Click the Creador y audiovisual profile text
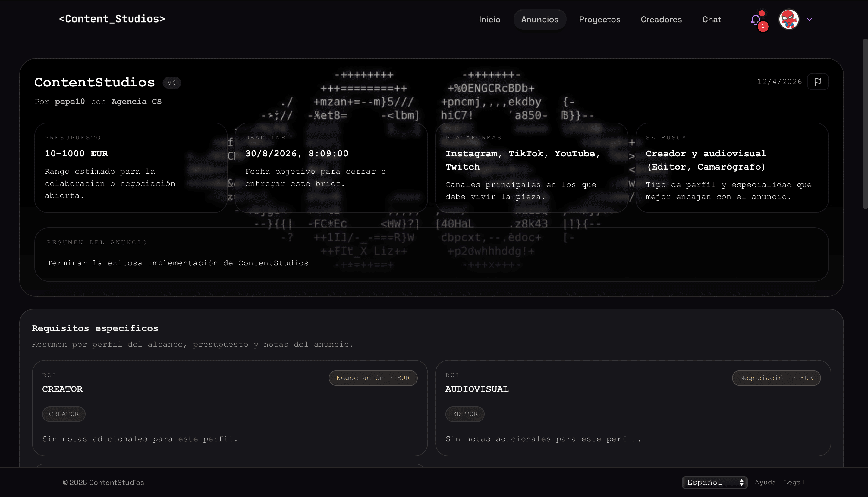This screenshot has height=497, width=868. coord(706,160)
